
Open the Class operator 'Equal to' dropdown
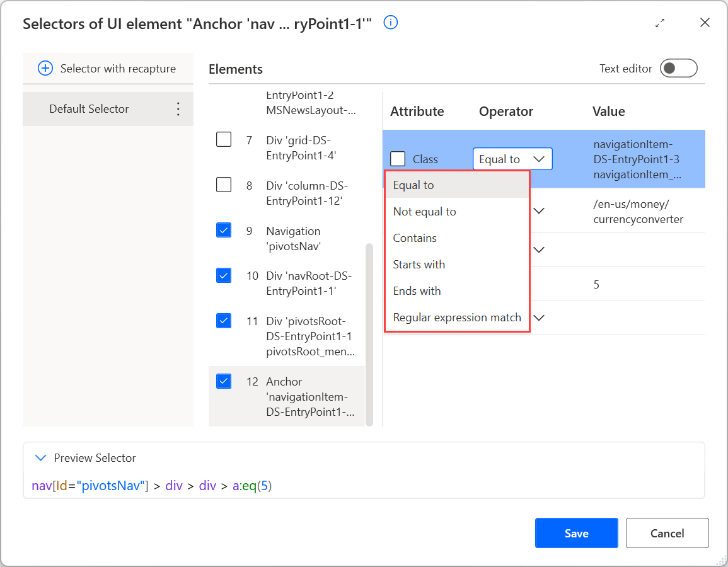coord(512,159)
